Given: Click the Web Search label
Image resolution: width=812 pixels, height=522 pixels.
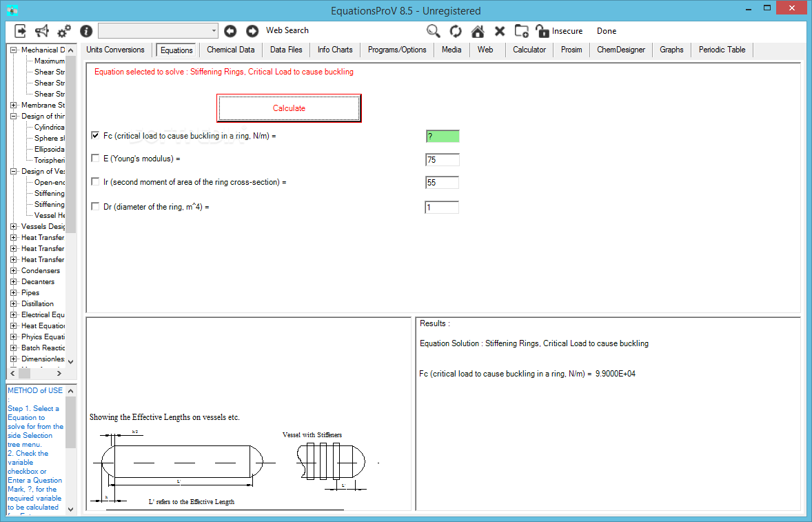Looking at the screenshot, I should click(x=287, y=30).
